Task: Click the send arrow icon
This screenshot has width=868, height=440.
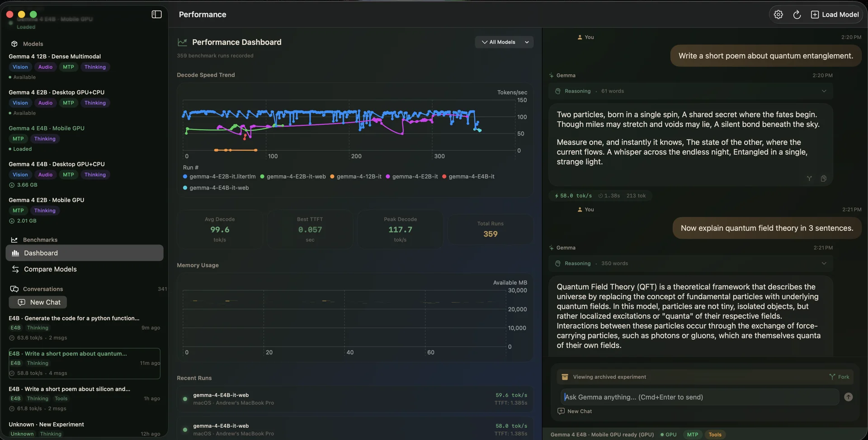Action: point(848,397)
